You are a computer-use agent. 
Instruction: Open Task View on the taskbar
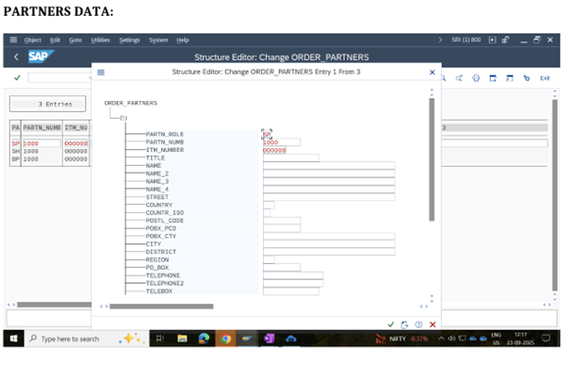160,339
